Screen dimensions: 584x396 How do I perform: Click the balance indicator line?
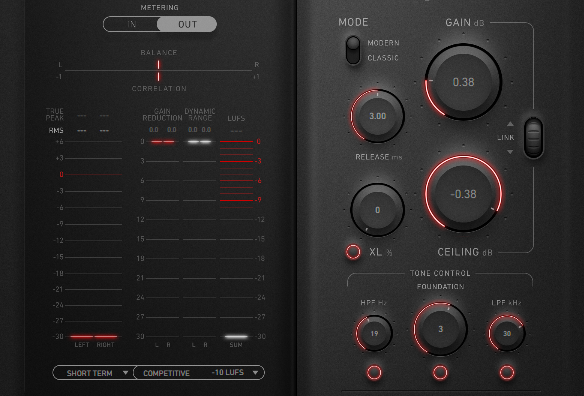coord(158,70)
